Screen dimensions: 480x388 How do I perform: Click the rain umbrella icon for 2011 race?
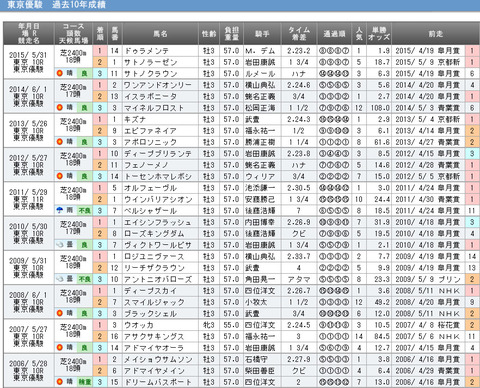[60, 210]
